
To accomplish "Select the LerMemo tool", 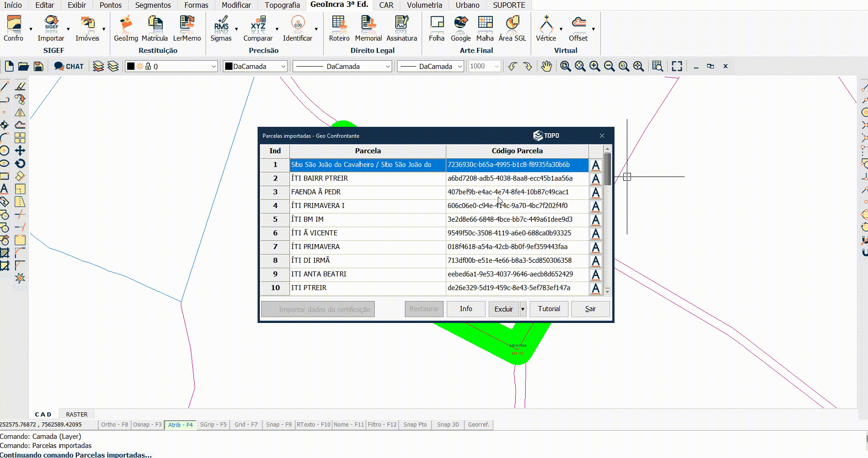I will 187,28.
